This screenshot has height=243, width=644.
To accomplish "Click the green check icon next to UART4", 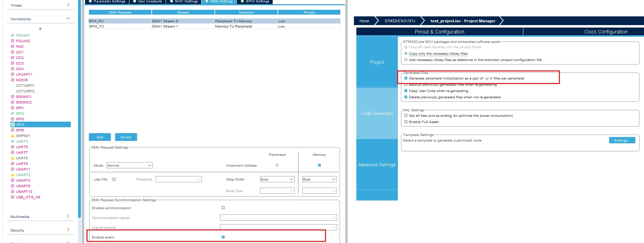I will point(13,141).
